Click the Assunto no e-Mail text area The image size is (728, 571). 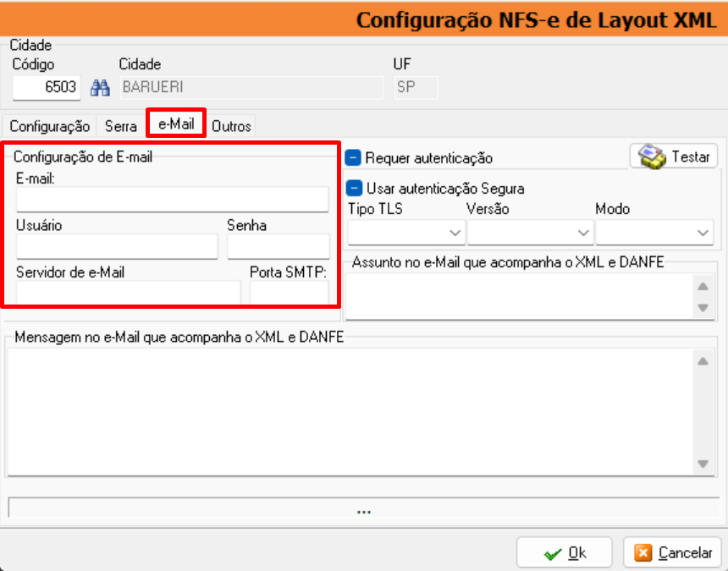pyautogui.click(x=520, y=296)
